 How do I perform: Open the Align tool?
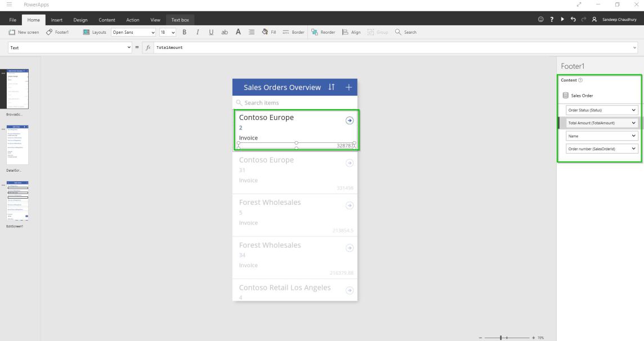pos(352,32)
